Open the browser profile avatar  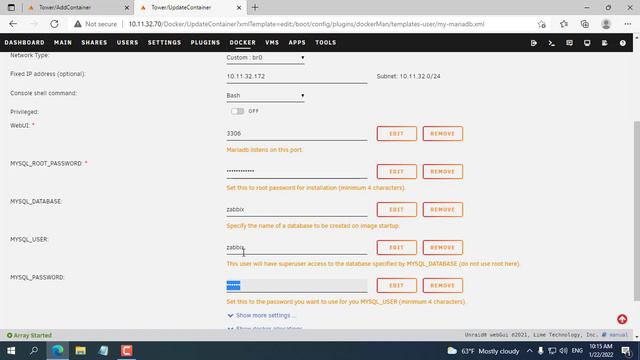click(x=606, y=24)
